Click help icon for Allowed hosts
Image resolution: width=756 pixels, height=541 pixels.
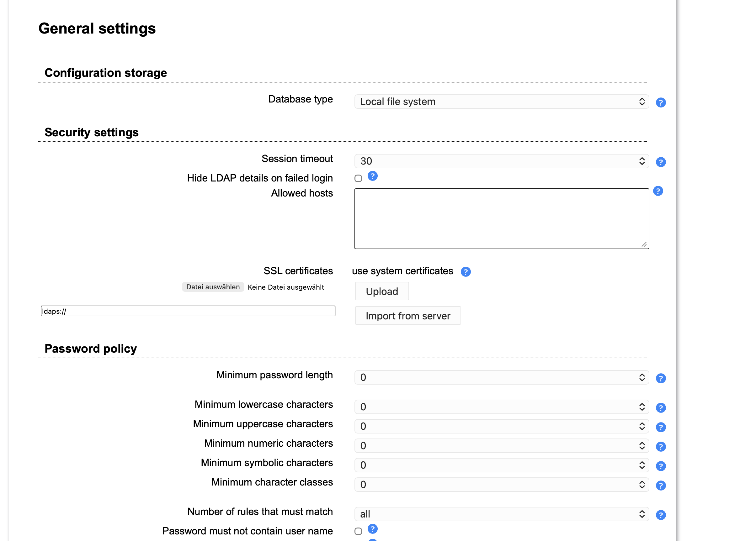click(x=658, y=191)
